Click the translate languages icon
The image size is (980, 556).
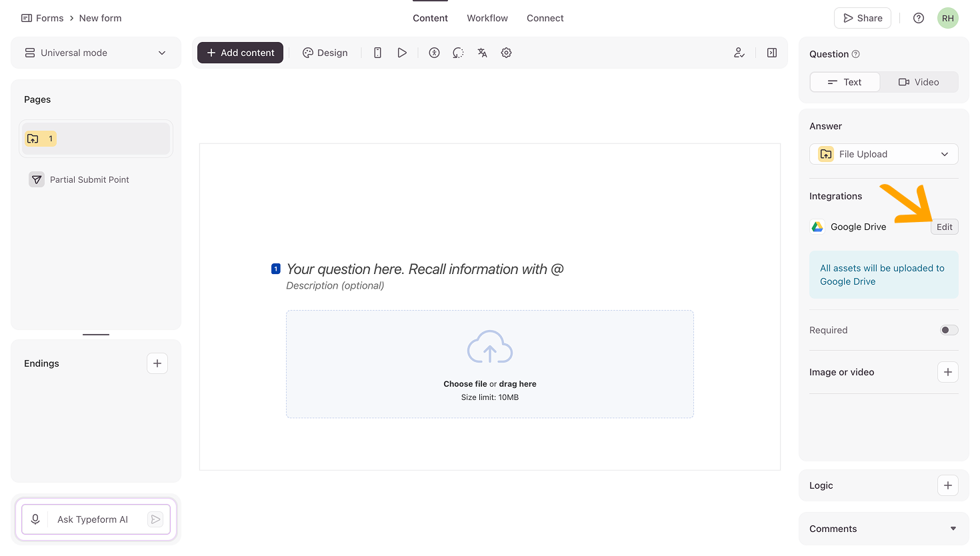(x=482, y=53)
